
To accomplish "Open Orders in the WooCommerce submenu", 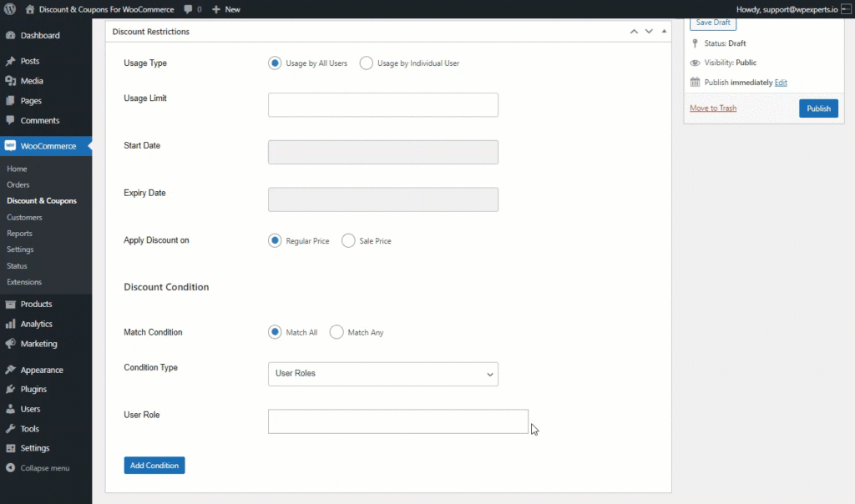I will (x=18, y=184).
